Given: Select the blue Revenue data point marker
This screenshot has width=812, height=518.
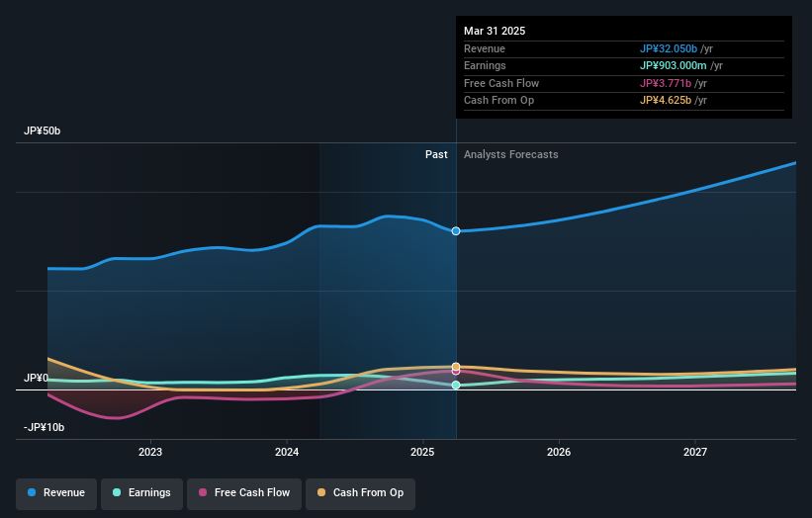Looking at the screenshot, I should tap(456, 231).
